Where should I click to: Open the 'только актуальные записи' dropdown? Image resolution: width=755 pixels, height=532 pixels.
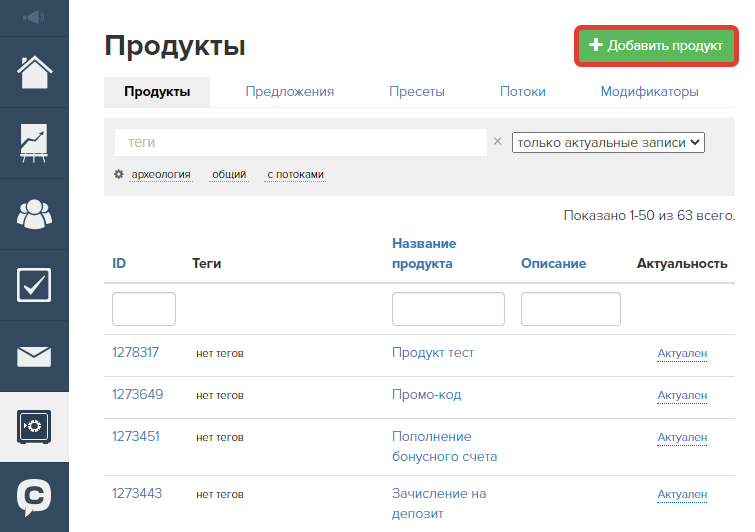tap(608, 143)
